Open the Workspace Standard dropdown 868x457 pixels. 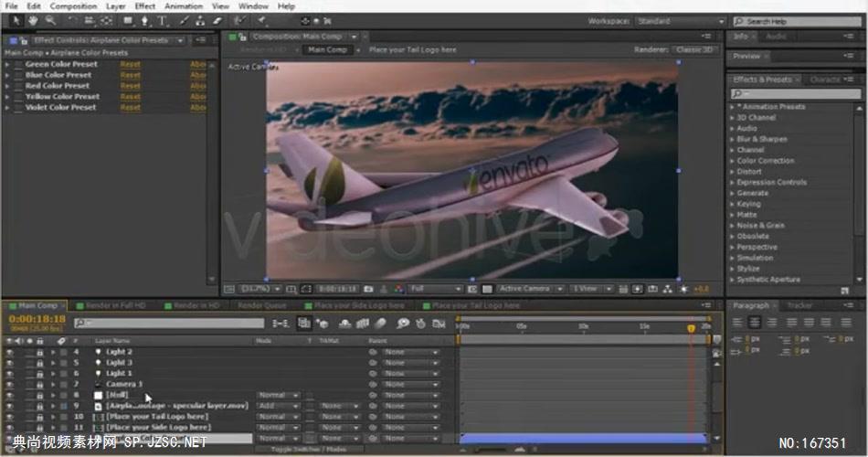pyautogui.click(x=668, y=20)
